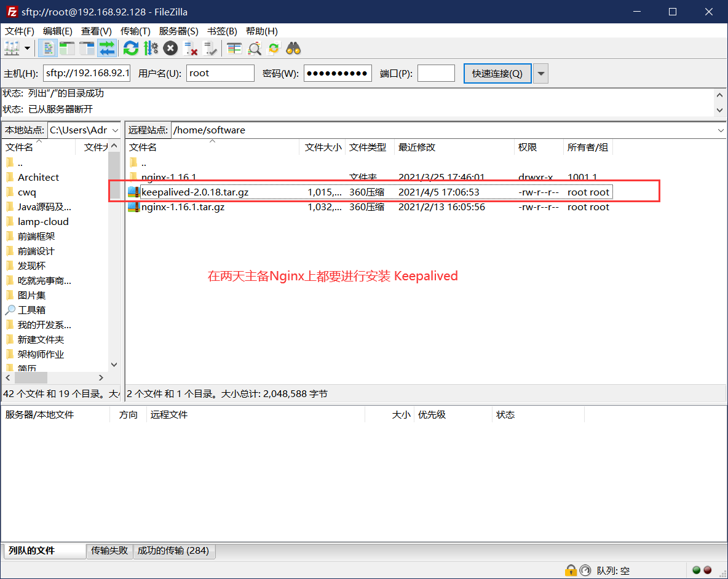This screenshot has width=728, height=579.
Task: Expand the Site Manager dropdown arrow
Action: point(28,48)
